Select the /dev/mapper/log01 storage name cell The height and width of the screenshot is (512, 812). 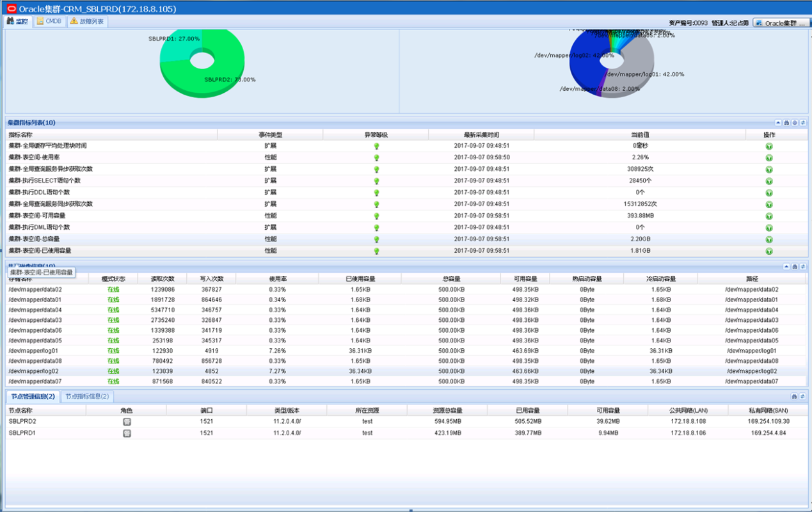coord(33,351)
